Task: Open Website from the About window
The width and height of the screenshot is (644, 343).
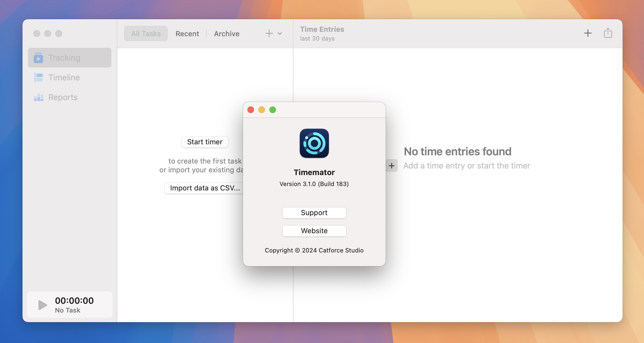Action: pyautogui.click(x=314, y=231)
